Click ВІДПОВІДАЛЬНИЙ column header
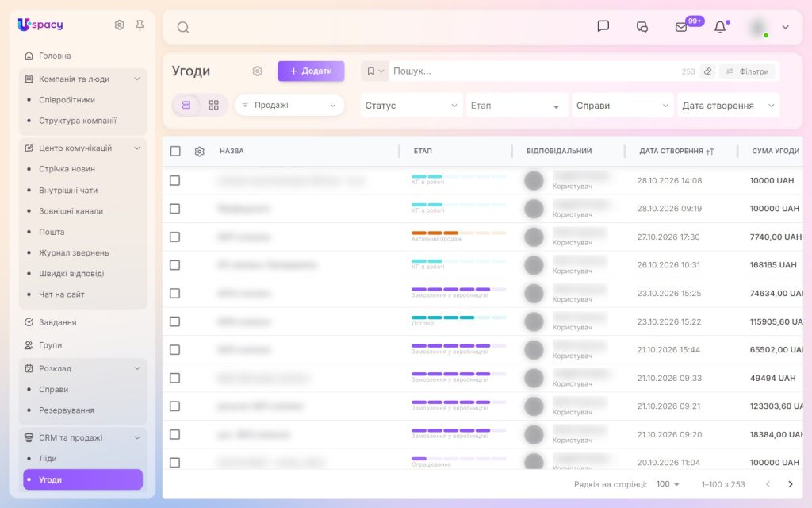Image resolution: width=812 pixels, height=508 pixels. (x=559, y=152)
